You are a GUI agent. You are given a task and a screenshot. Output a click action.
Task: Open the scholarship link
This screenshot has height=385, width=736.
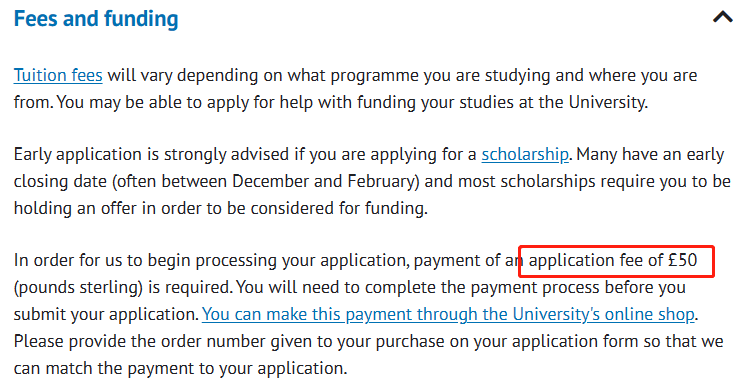click(525, 154)
